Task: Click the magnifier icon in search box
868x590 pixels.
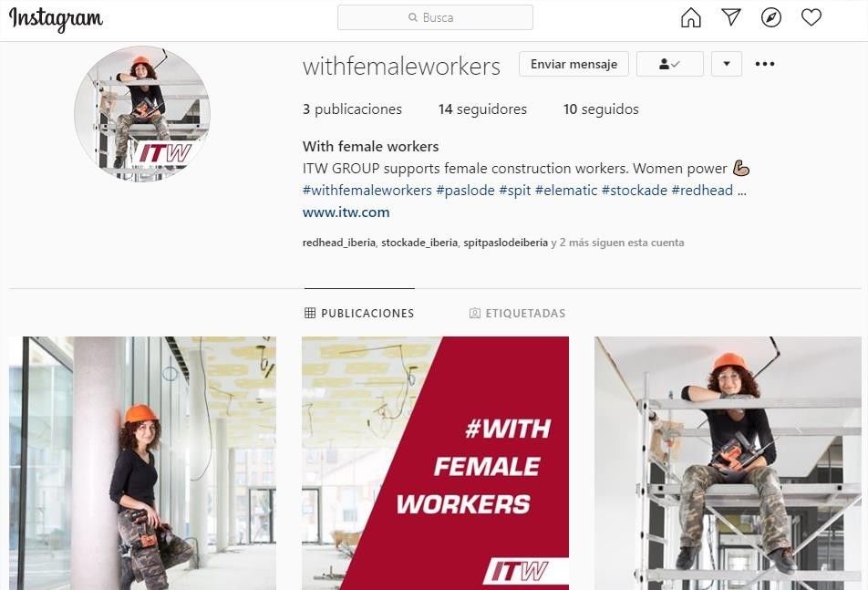Action: tap(412, 17)
